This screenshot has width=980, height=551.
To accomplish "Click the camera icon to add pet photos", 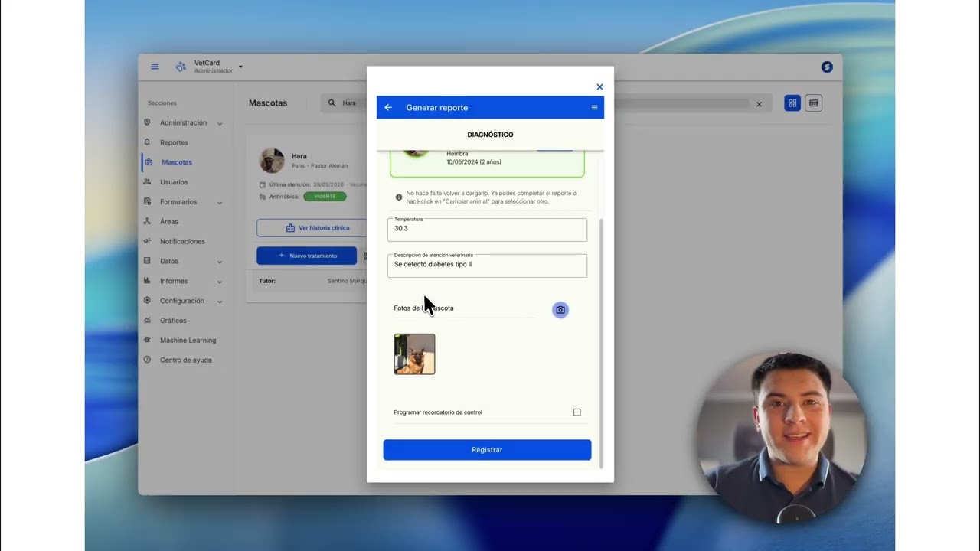I will pyautogui.click(x=560, y=310).
